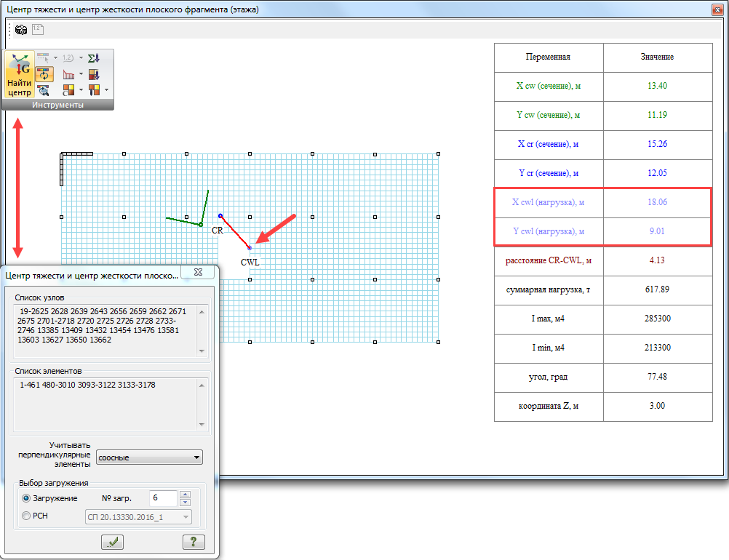Close the small center of gravity dialog
The width and height of the screenshot is (729, 560).
click(197, 272)
